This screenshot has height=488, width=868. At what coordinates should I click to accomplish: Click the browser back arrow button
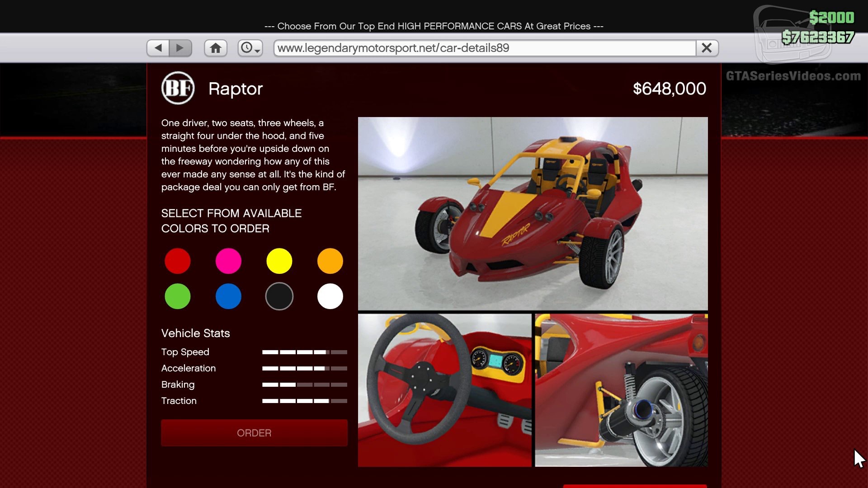[158, 48]
